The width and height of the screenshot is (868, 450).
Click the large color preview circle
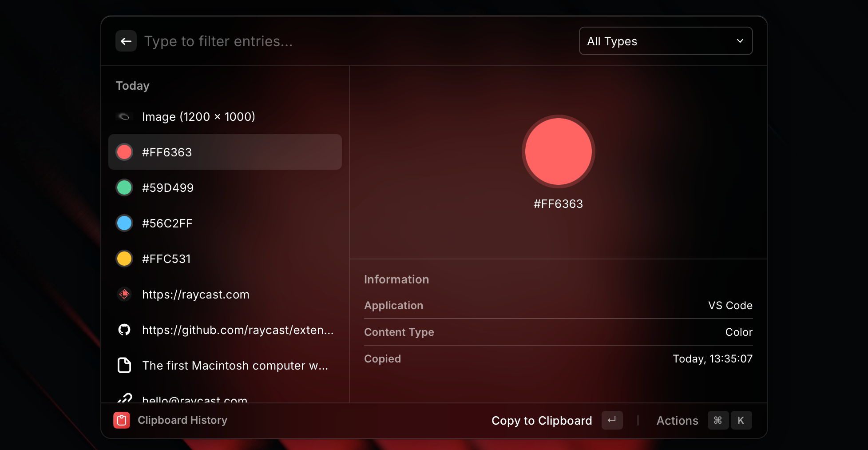pyautogui.click(x=558, y=151)
